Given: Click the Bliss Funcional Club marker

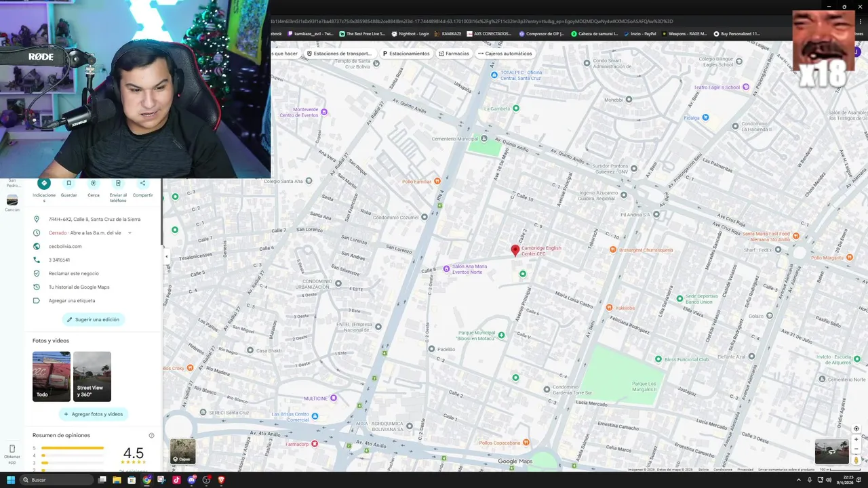Looking at the screenshot, I should pos(658,359).
